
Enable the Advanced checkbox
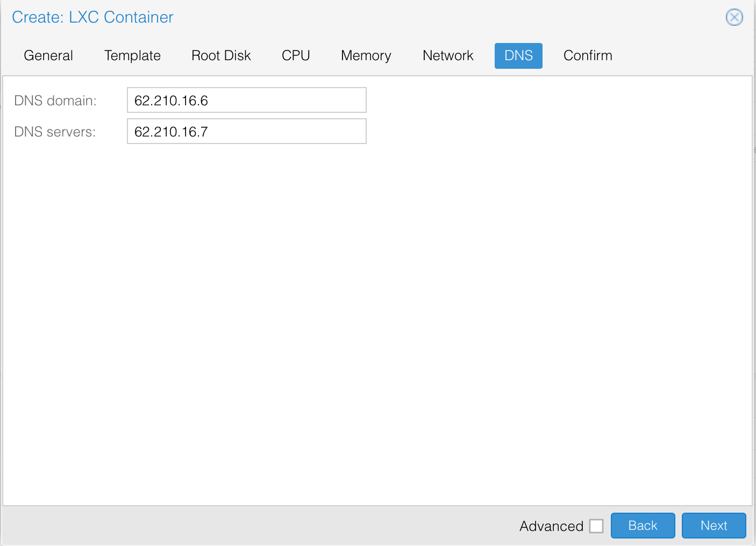[596, 526]
